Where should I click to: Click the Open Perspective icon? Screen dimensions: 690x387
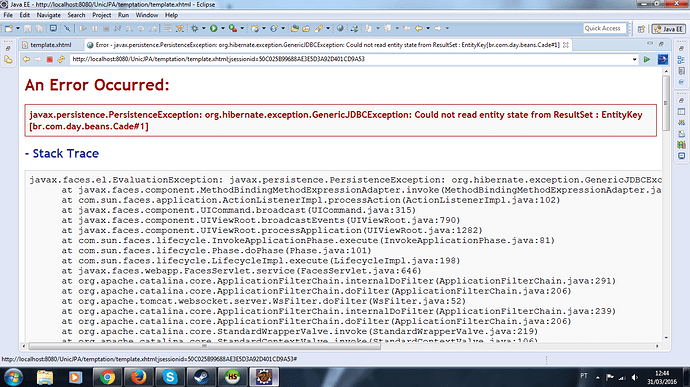641,29
